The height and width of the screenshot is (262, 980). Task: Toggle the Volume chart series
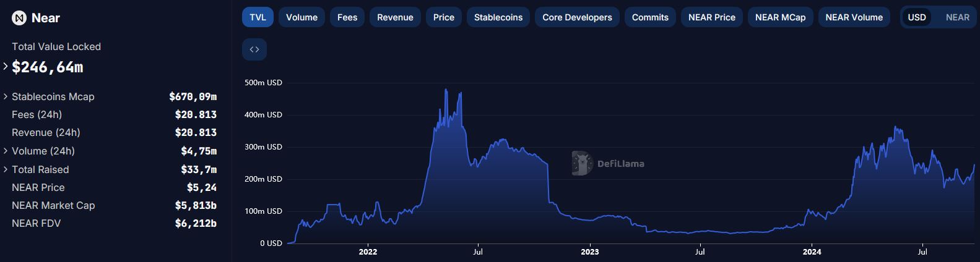tap(301, 17)
